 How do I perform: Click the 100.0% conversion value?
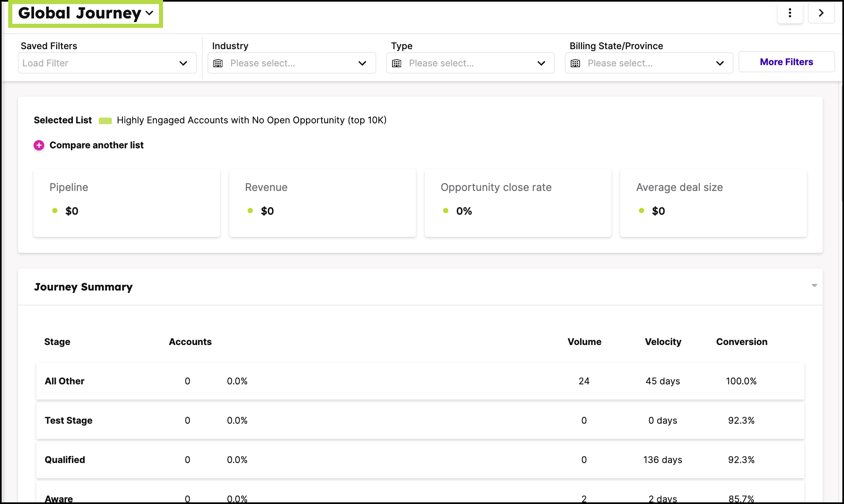pyautogui.click(x=741, y=381)
